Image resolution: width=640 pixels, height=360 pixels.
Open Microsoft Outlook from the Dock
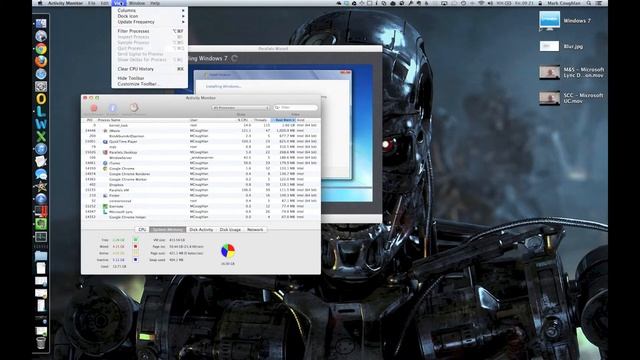41,99
